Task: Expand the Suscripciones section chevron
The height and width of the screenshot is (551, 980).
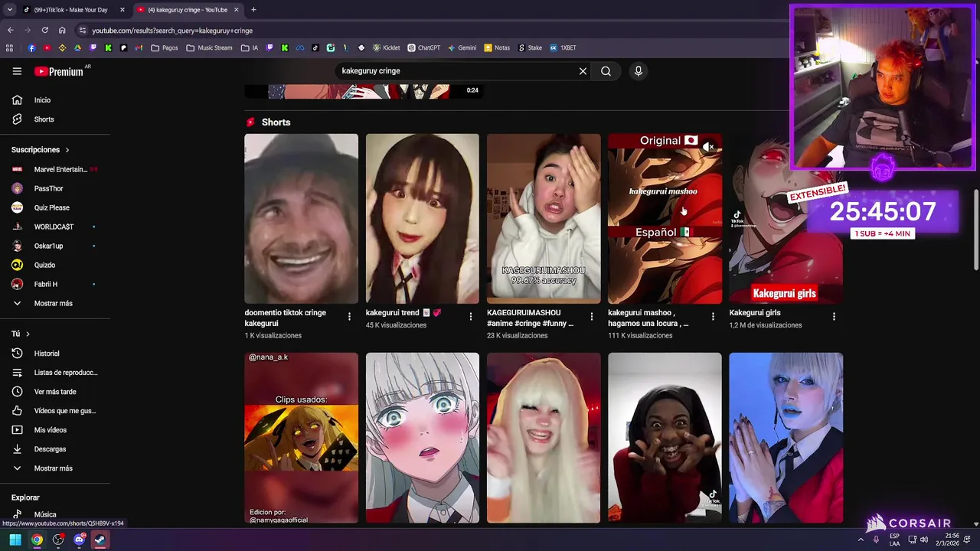Action: point(67,150)
